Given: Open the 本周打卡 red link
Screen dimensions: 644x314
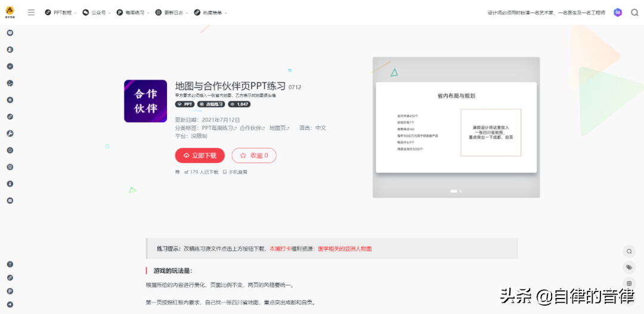Looking at the screenshot, I should pyautogui.click(x=280, y=248).
